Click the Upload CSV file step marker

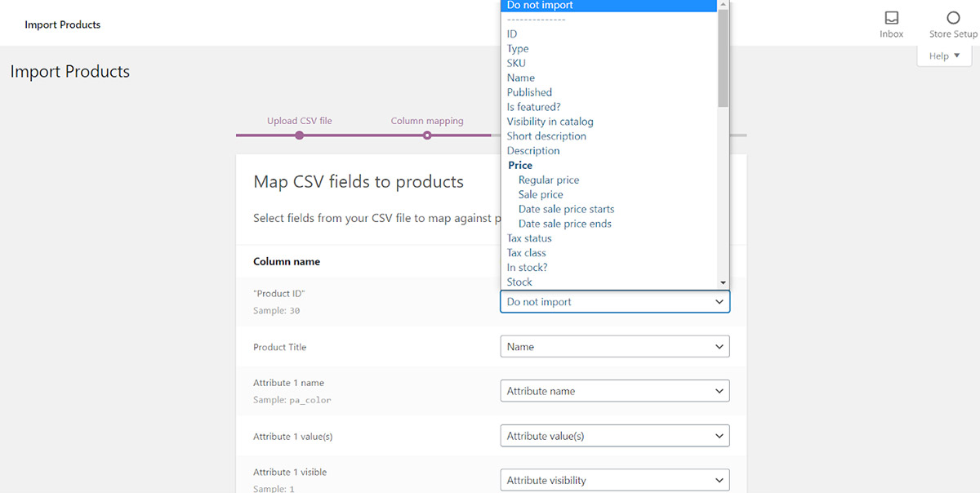click(300, 135)
